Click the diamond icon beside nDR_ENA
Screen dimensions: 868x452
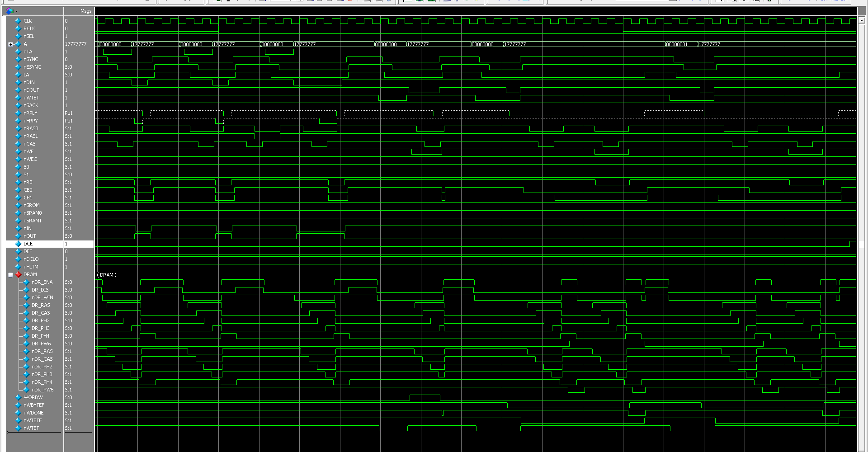(x=26, y=282)
